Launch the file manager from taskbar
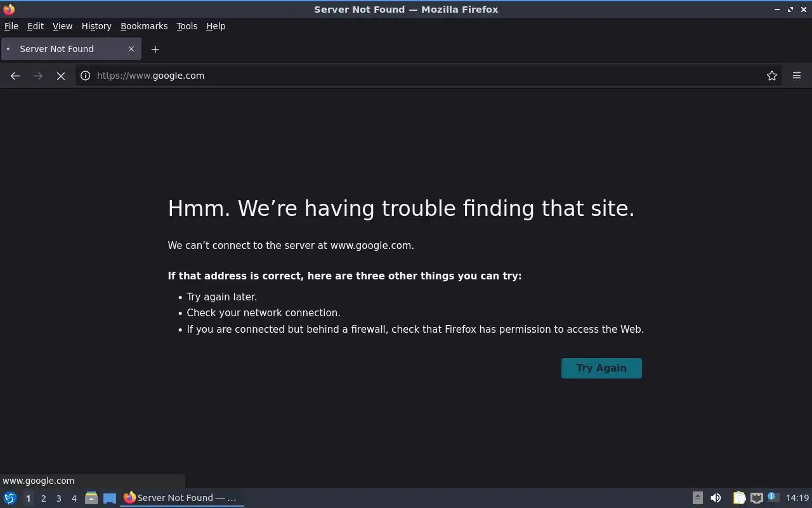Image resolution: width=812 pixels, height=508 pixels. click(91, 498)
